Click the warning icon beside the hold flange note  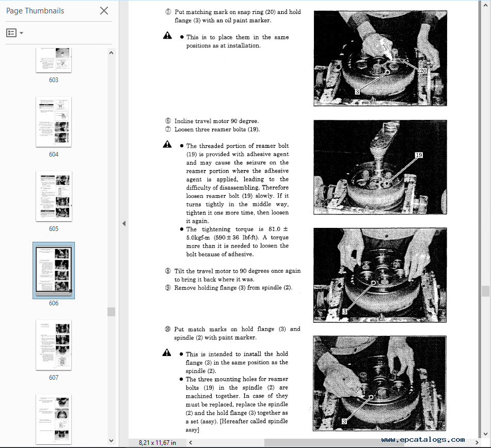click(x=167, y=353)
